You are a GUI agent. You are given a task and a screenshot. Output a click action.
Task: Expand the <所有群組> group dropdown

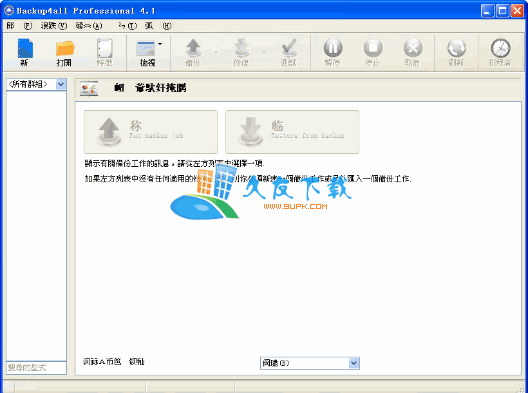tap(61, 84)
